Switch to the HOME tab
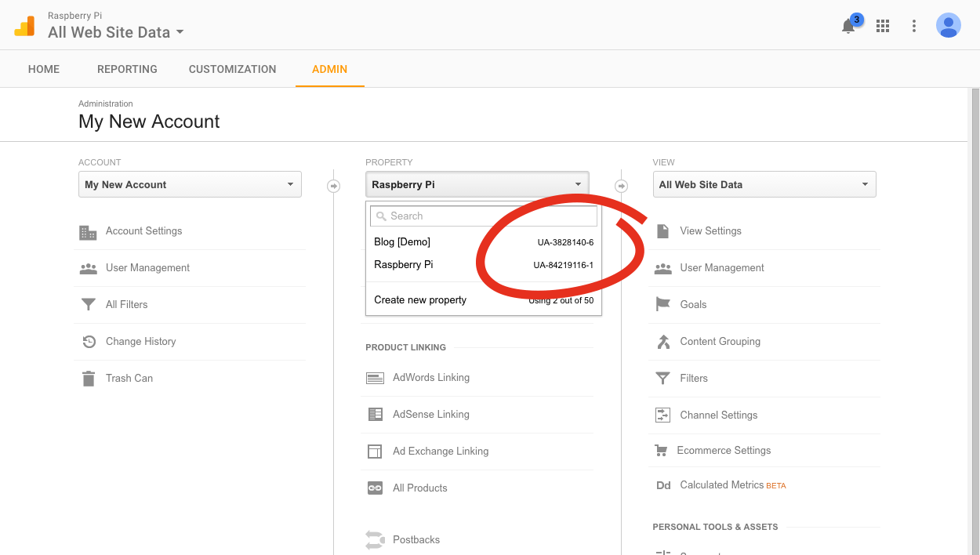This screenshot has height=555, width=980. (44, 69)
